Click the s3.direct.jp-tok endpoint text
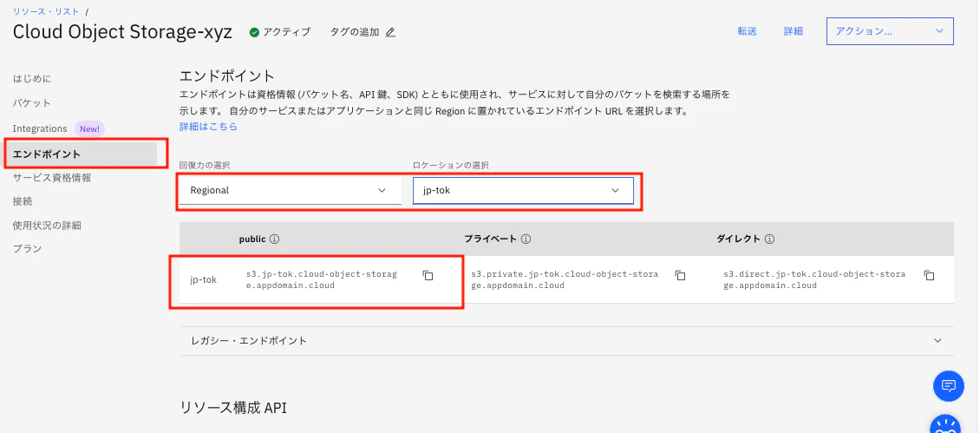 click(814, 279)
